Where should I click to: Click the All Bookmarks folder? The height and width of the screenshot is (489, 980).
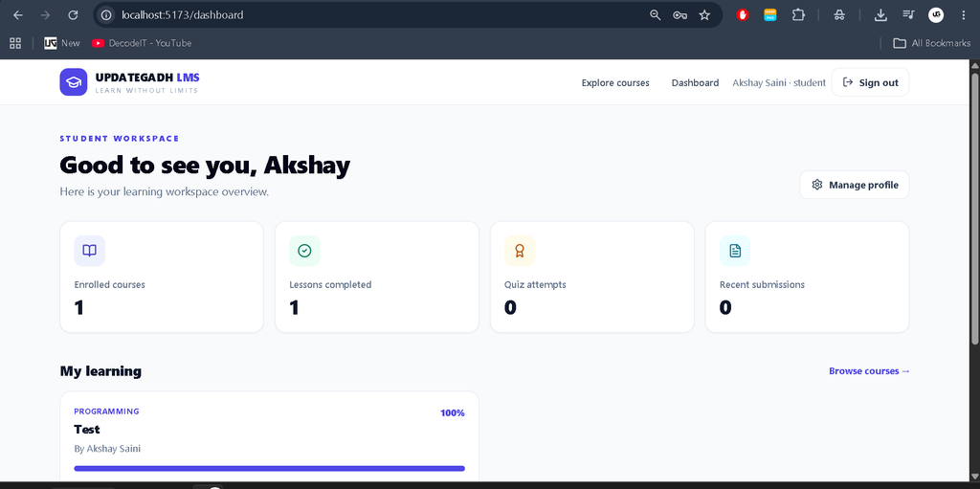(x=932, y=43)
